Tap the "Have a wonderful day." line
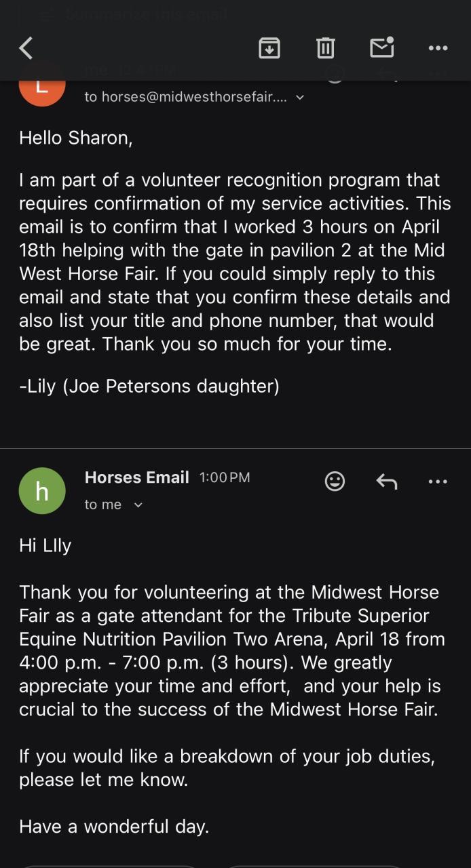The height and width of the screenshot is (868, 471). tap(114, 827)
